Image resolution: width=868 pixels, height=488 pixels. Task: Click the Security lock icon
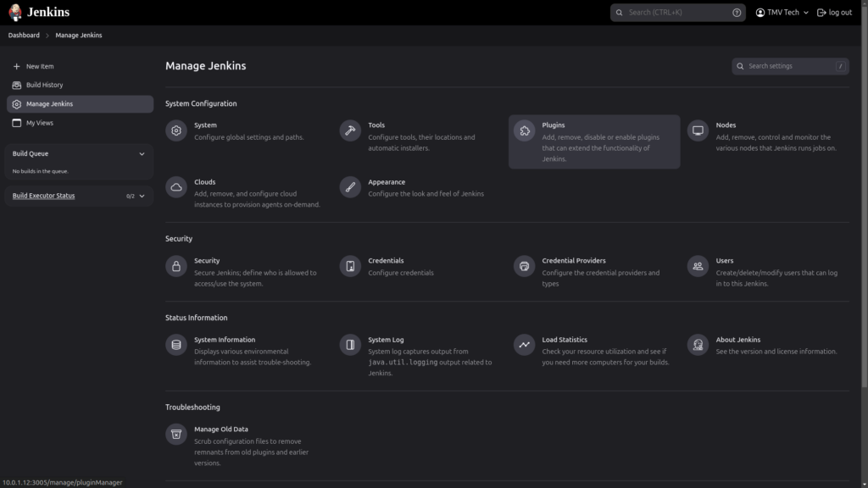click(x=176, y=266)
